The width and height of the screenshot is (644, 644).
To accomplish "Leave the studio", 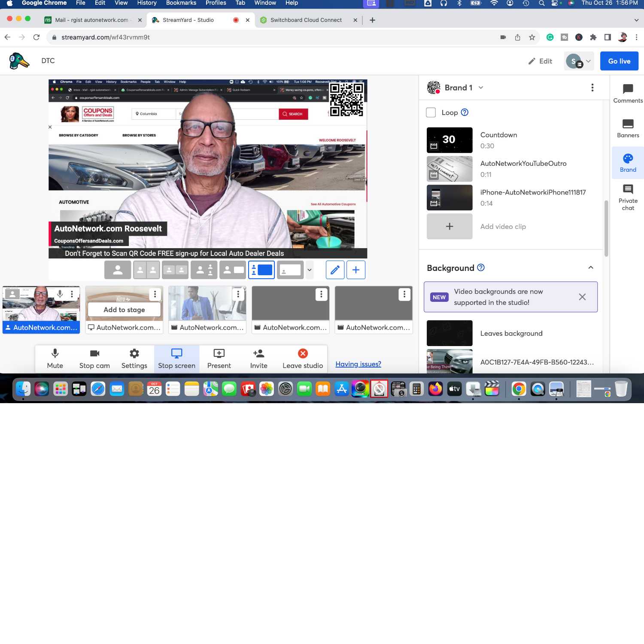I will pos(303,359).
